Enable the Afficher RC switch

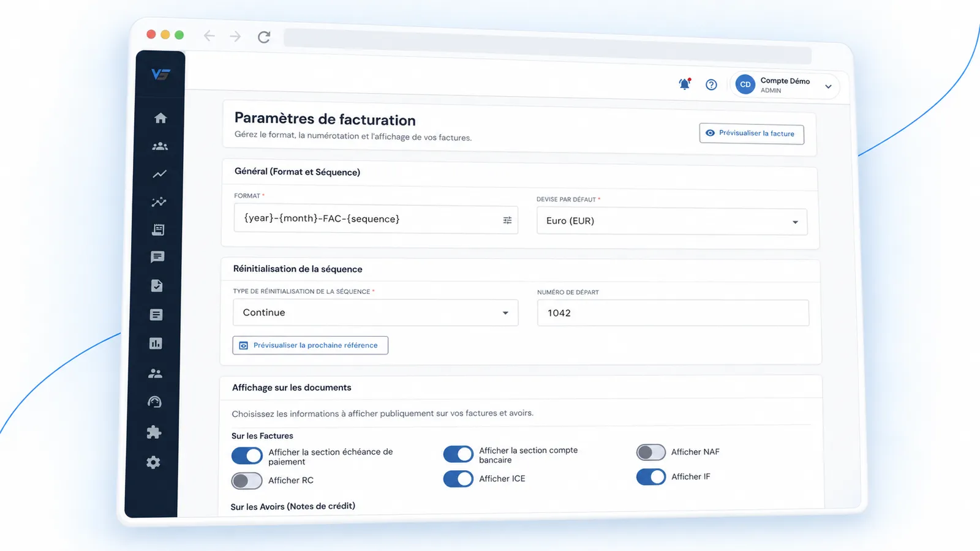(x=246, y=481)
